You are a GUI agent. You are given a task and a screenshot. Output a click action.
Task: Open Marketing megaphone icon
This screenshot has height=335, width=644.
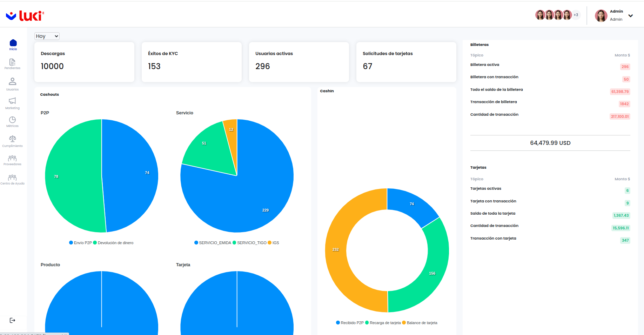12,101
